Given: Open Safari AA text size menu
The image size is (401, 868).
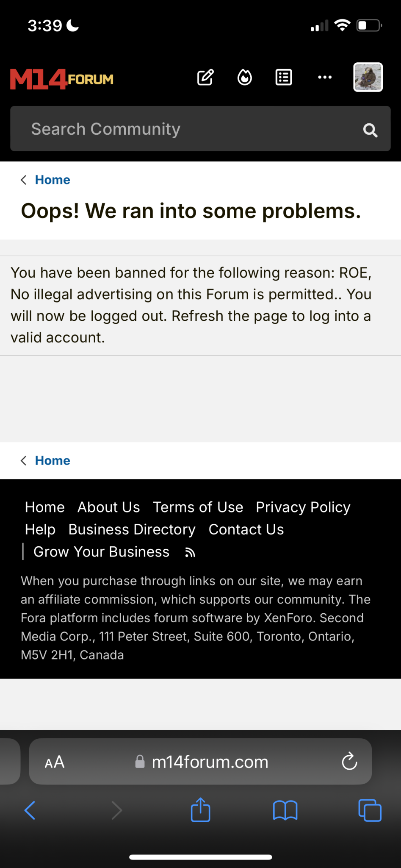Looking at the screenshot, I should point(55,762).
